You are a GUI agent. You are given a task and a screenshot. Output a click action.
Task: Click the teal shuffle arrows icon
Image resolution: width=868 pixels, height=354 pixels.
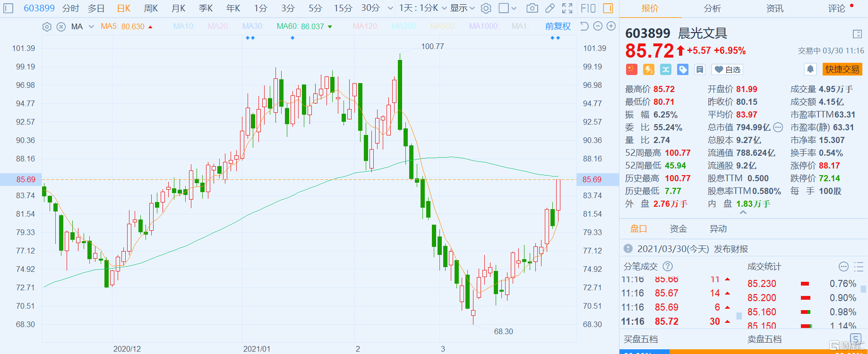tap(666, 70)
